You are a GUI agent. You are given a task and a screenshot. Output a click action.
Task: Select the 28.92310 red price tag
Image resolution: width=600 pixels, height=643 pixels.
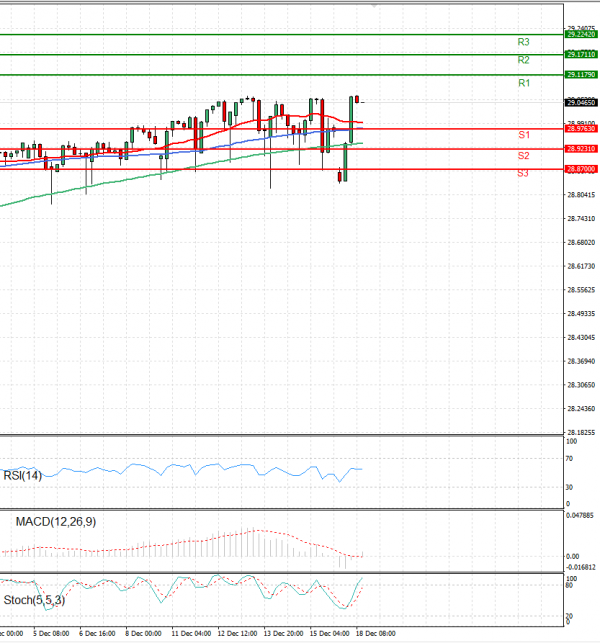point(581,149)
